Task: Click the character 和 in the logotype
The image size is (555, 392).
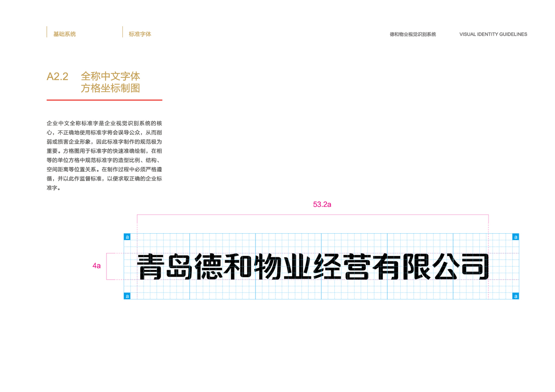Action: [x=238, y=267]
